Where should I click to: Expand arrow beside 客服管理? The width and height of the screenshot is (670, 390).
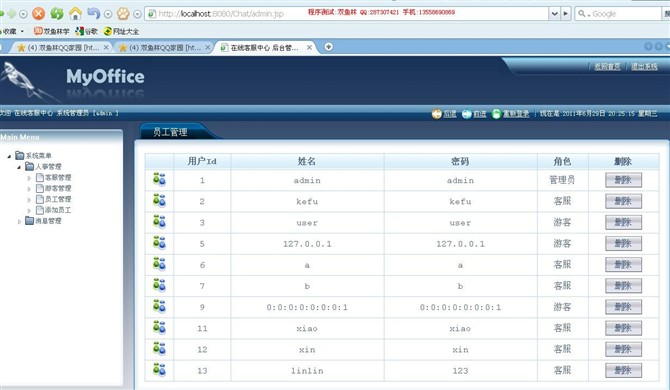click(29, 178)
